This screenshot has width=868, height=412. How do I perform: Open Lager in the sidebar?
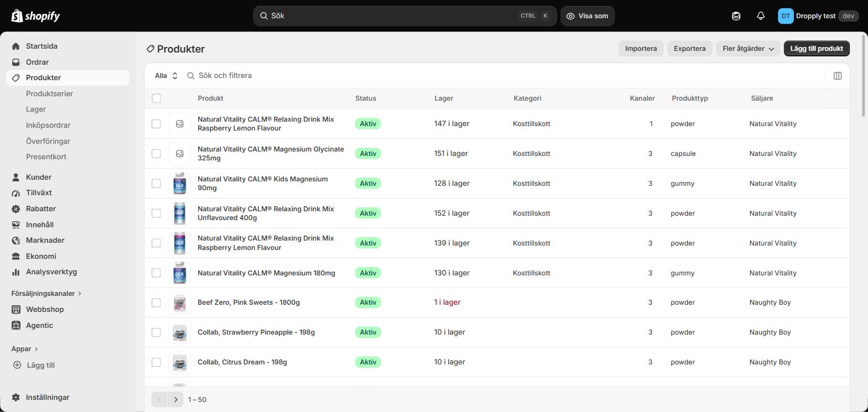(36, 109)
